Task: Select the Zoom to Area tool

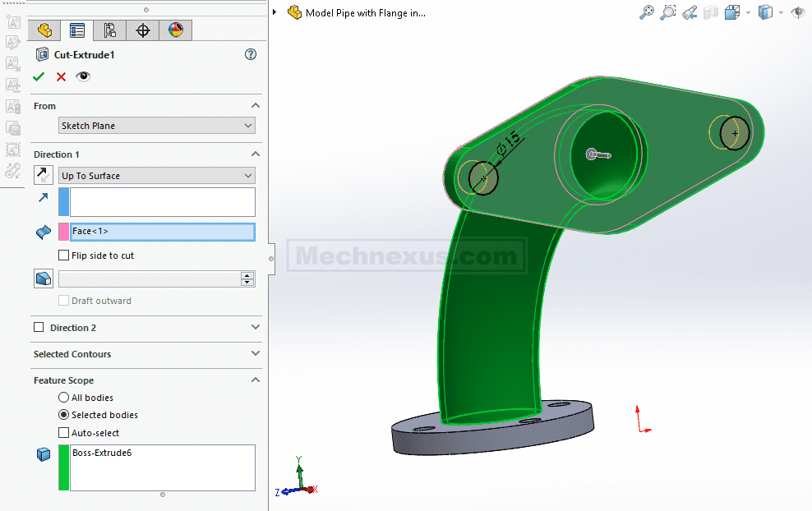Action: [x=668, y=12]
